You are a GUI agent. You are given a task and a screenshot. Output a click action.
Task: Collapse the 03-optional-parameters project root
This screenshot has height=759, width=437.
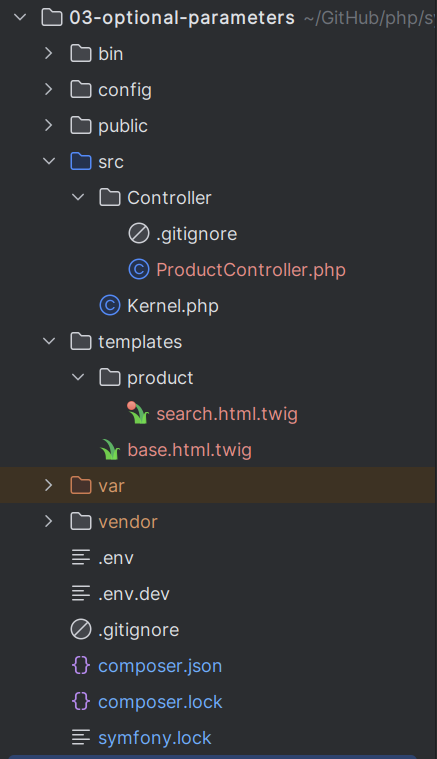tap(20, 18)
